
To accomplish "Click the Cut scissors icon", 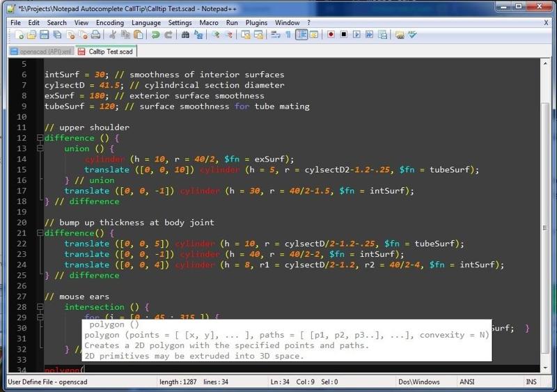I will point(113,35).
